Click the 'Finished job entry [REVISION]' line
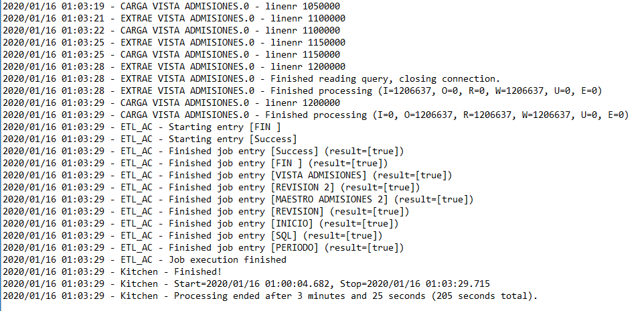This screenshot has width=644, height=311. click(x=206, y=212)
